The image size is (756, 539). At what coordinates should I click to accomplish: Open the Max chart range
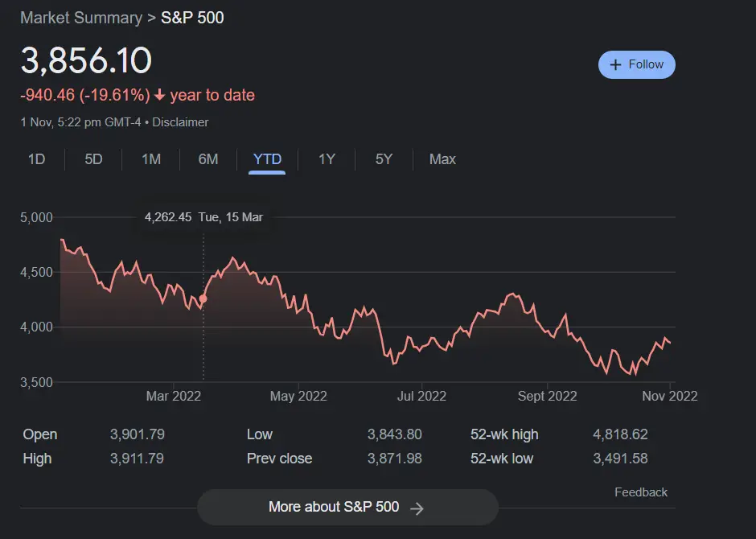tap(442, 159)
